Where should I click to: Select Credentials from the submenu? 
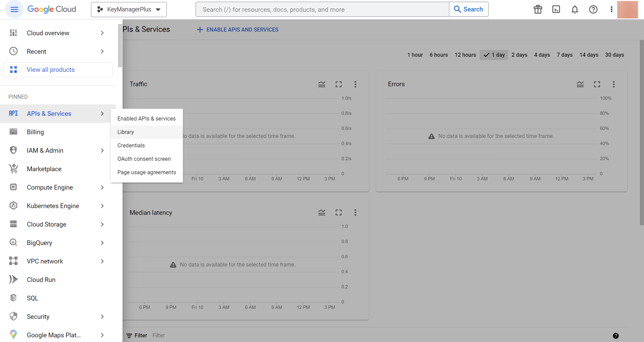[131, 145]
